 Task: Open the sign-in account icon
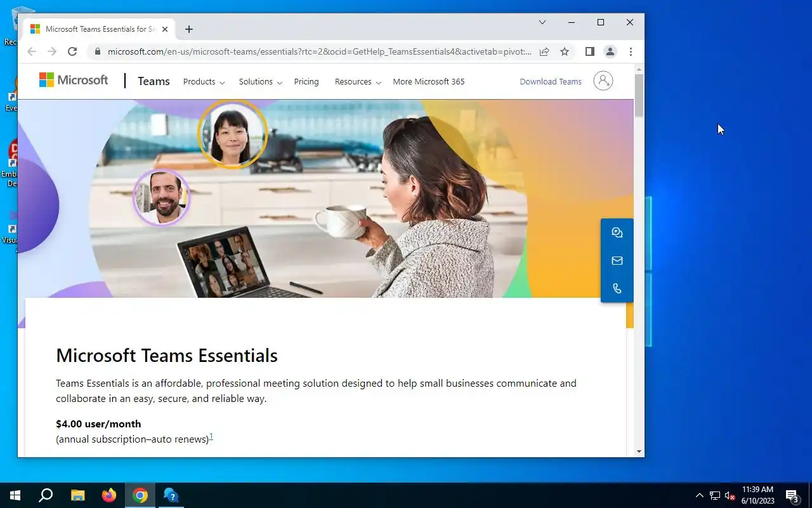click(x=603, y=81)
